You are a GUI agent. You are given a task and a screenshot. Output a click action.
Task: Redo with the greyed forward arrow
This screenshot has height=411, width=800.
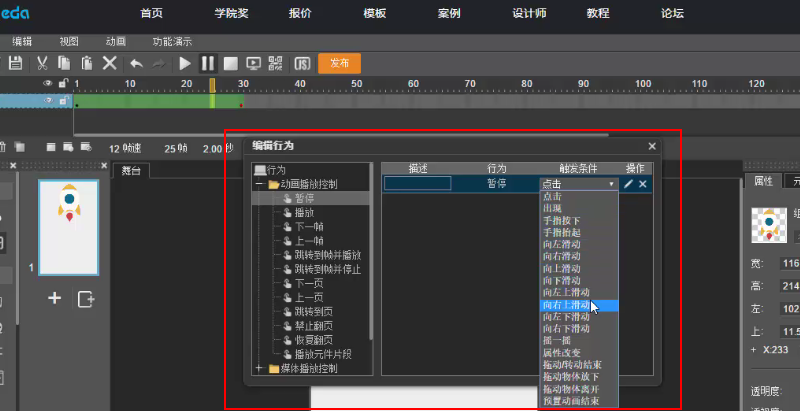(159, 64)
